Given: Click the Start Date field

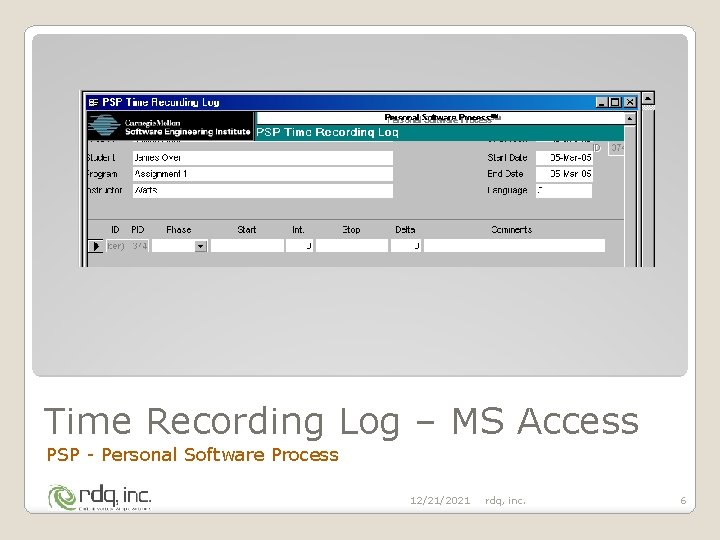Looking at the screenshot, I should click(564, 158).
